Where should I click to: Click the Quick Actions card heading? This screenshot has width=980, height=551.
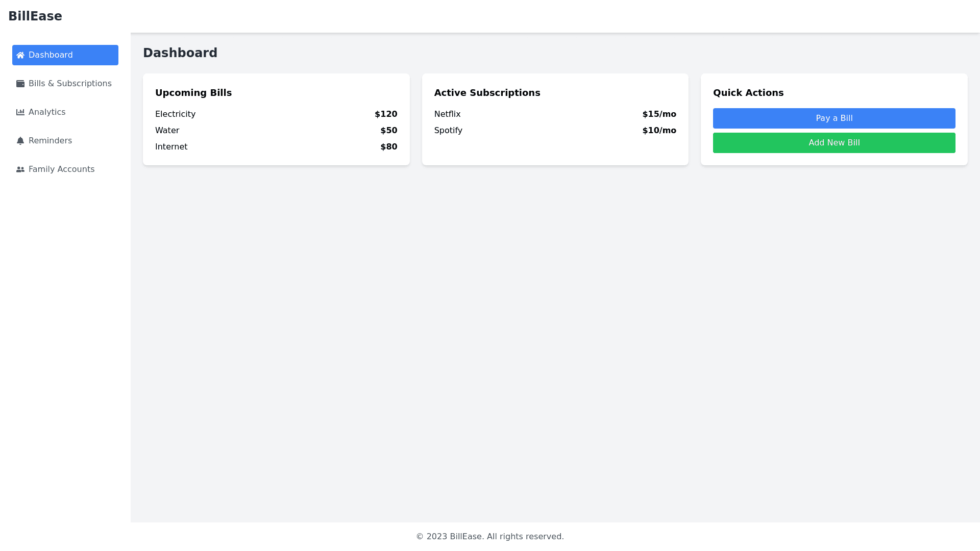pyautogui.click(x=748, y=92)
